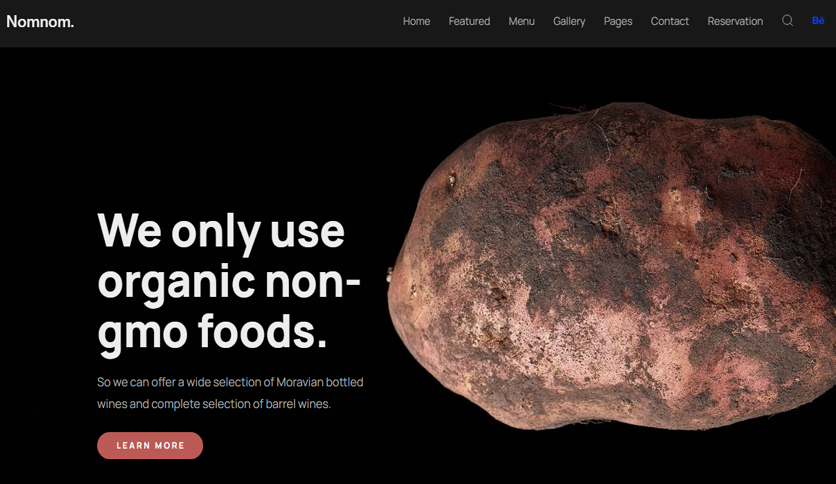Click the Nomnom. site logo
The image size is (836, 484).
pos(40,21)
